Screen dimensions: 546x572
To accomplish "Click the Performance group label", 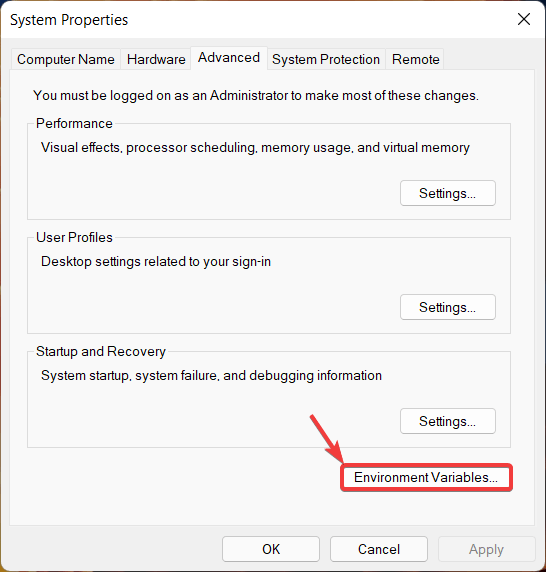I will (x=74, y=123).
